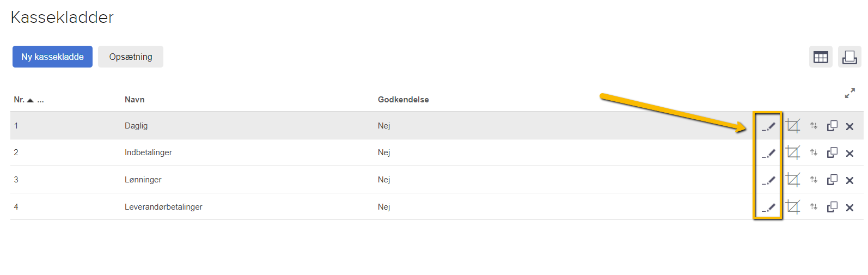This screenshot has height=275, width=868.
Task: Expand the table to fullscreen
Action: [849, 93]
